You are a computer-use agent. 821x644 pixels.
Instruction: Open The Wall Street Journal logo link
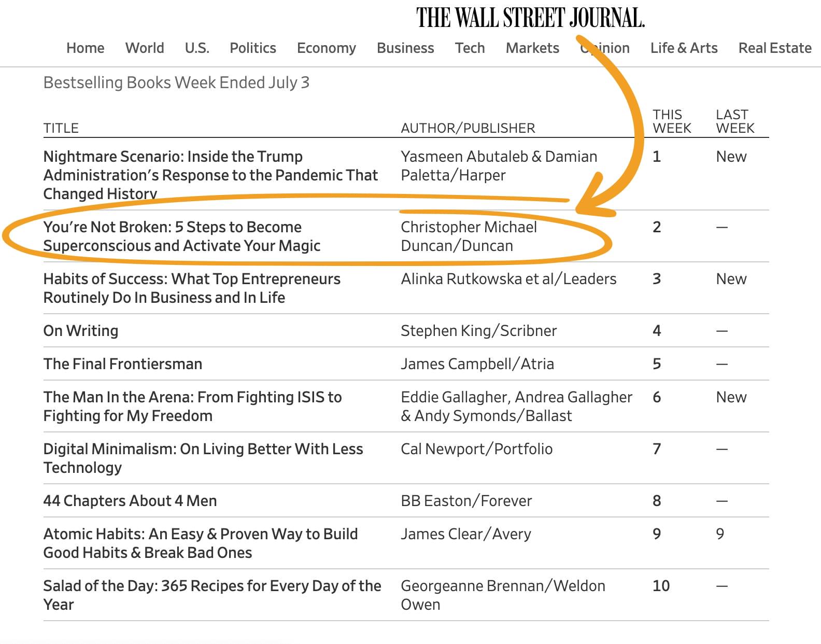click(x=530, y=18)
